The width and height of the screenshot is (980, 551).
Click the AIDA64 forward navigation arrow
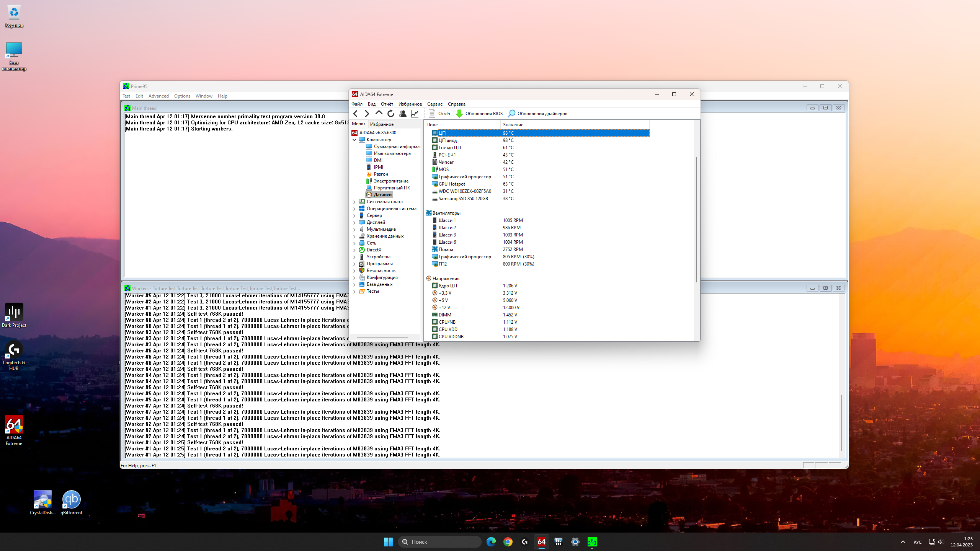coord(367,113)
